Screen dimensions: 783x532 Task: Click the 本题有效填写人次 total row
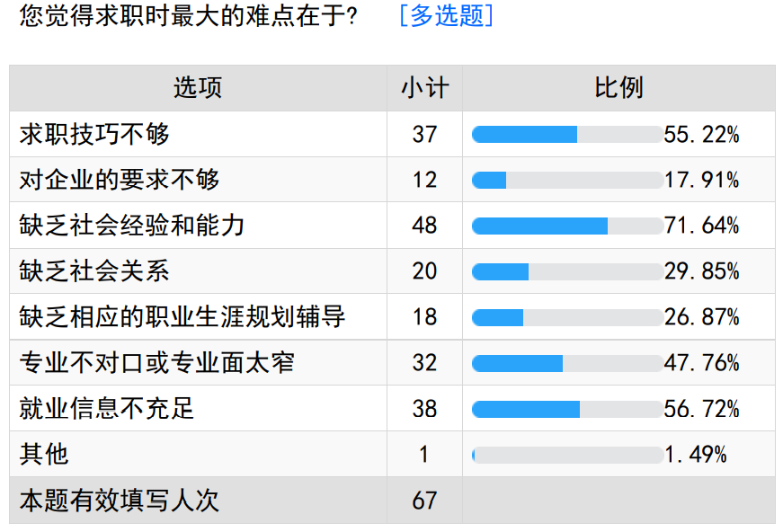pyautogui.click(x=120, y=501)
